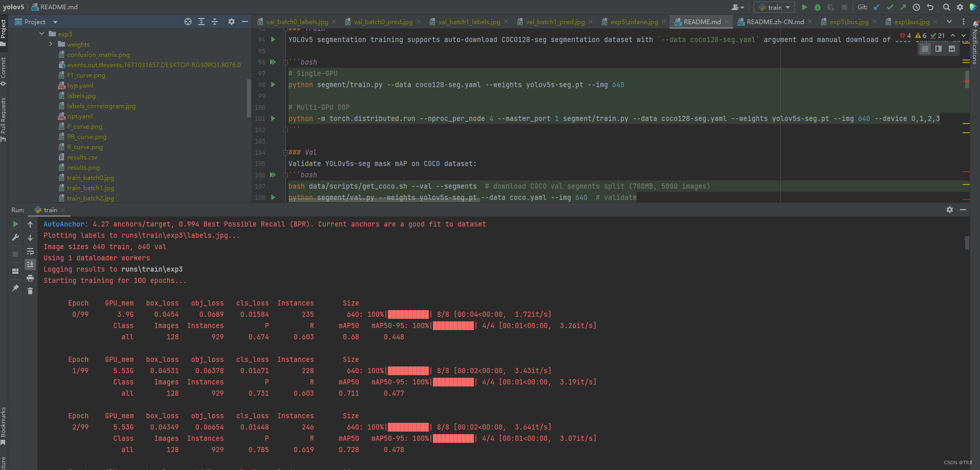Hide the Project panel with minus icon
The width and height of the screenshot is (980, 470).
point(245,22)
